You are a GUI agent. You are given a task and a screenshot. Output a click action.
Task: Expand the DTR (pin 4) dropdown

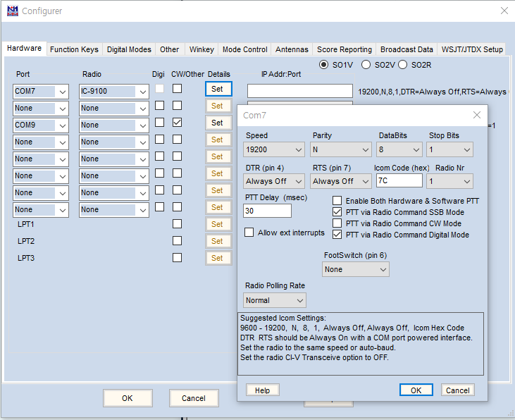[275, 181]
